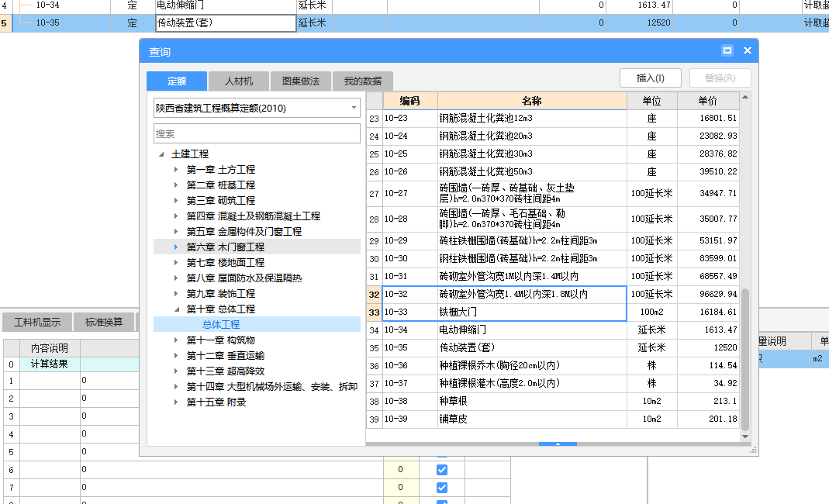Viewport: 829px width, 504px height.
Task: Select row 种植裸根乔木(胸径20cm以内)
Action: (552, 365)
